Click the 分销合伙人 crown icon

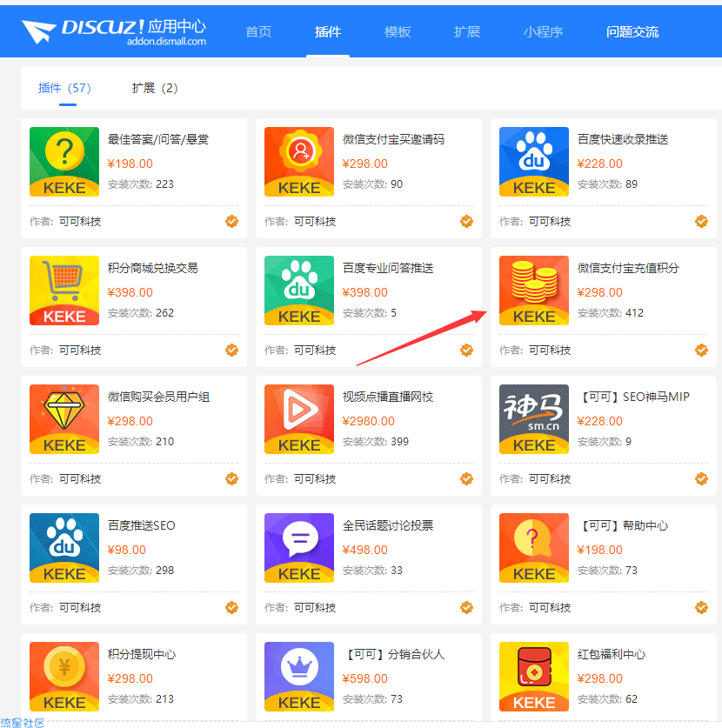point(299,677)
